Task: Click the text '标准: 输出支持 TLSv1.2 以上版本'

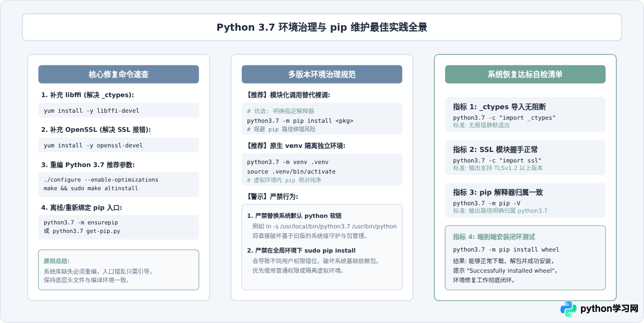Action: [x=498, y=168]
